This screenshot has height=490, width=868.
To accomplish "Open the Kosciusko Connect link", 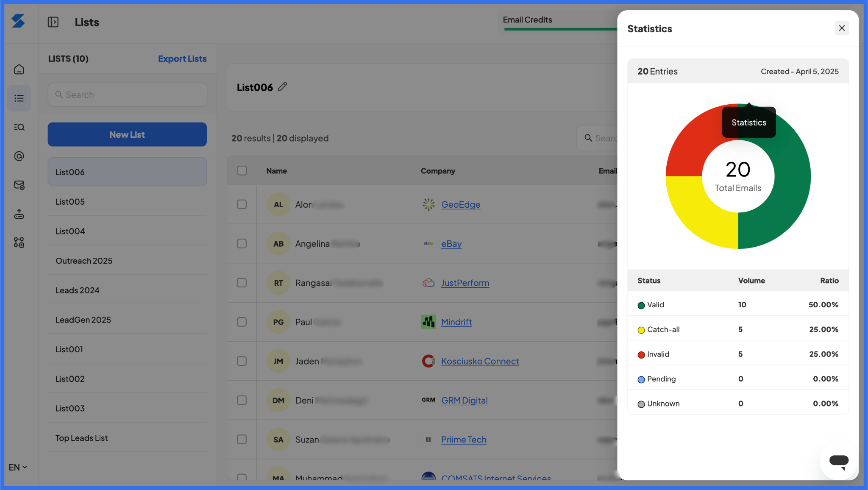I will (480, 361).
